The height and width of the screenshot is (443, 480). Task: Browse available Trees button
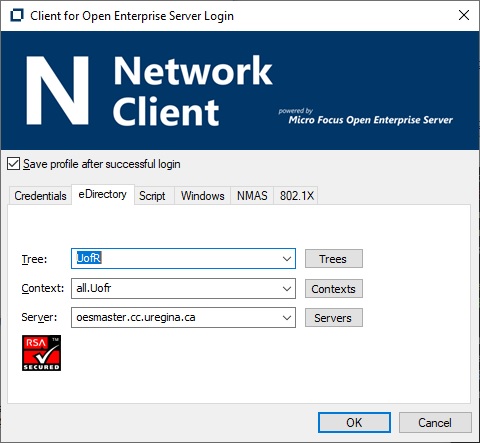[x=334, y=259]
